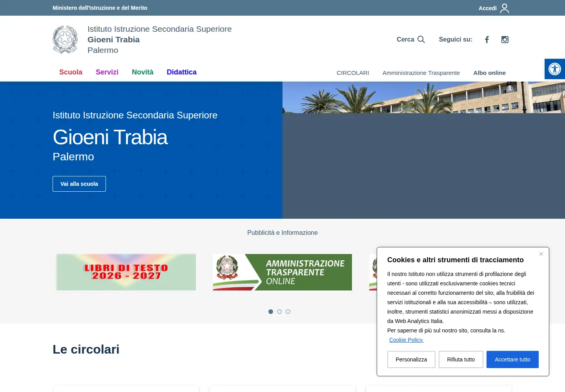This screenshot has height=392, width=565.
Task: Click the Pubblicità e Informazione heading
Action: point(282,232)
